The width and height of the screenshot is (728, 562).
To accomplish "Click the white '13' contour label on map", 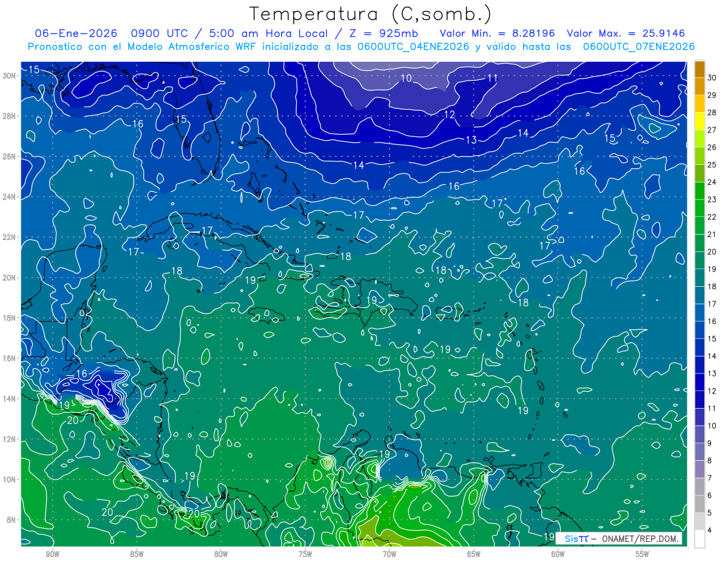I will coord(471,140).
